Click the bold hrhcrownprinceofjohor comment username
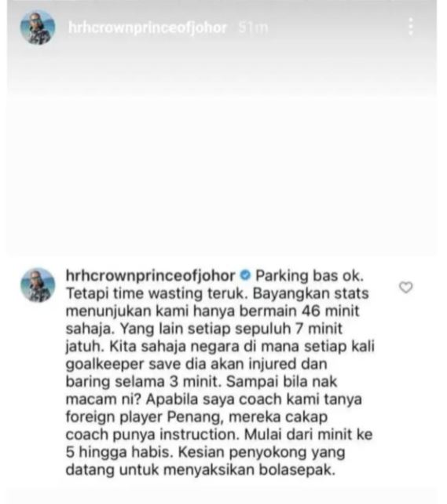 pyautogui.click(x=151, y=276)
